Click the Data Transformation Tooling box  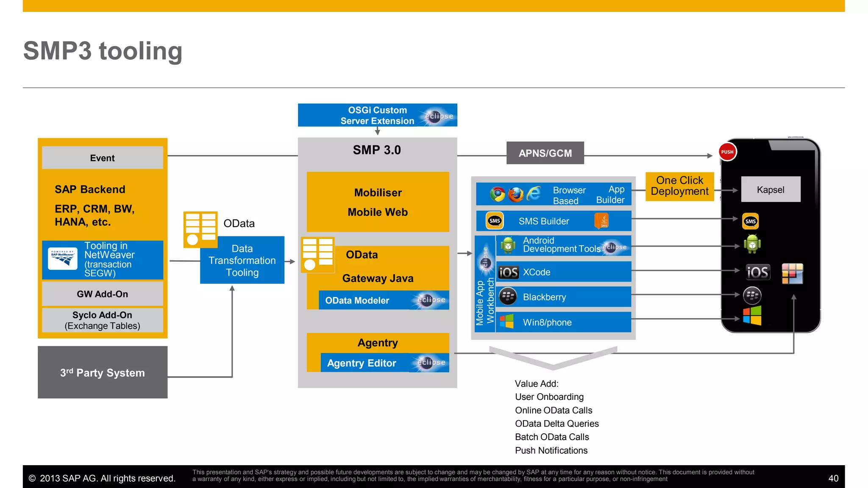point(242,260)
